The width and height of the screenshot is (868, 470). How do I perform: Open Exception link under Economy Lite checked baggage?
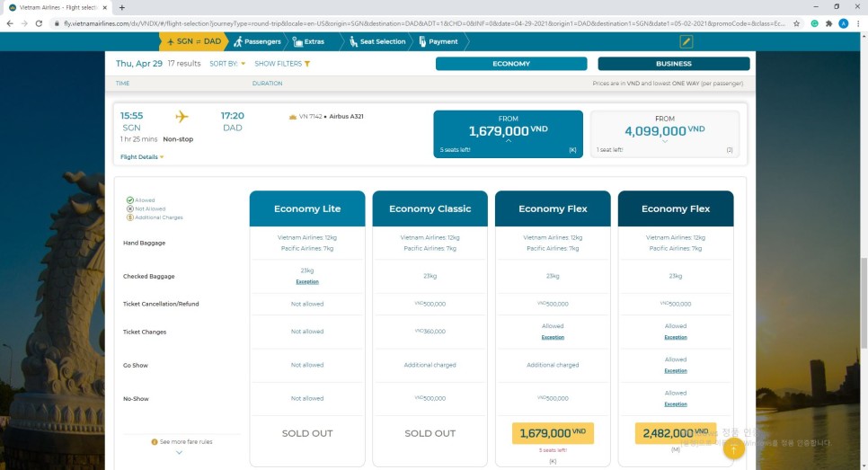point(307,282)
